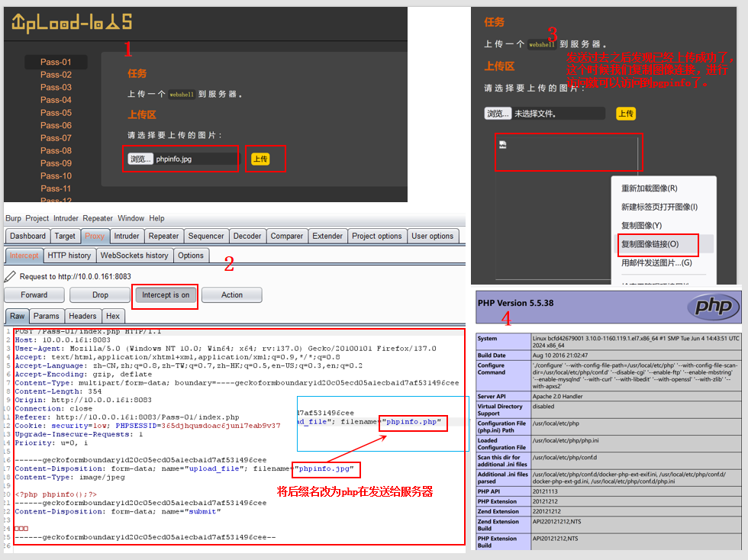Select the Headers request view tab

[x=82, y=316]
